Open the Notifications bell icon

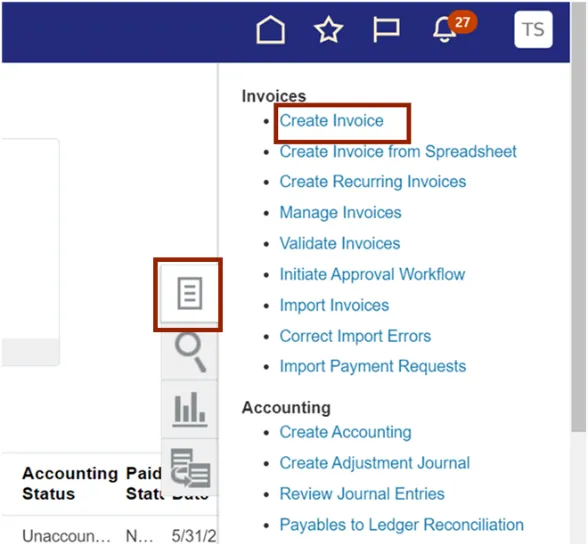[445, 30]
